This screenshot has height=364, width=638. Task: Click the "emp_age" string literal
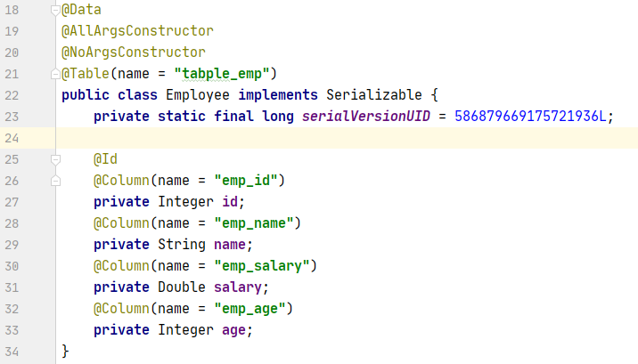pos(249,309)
